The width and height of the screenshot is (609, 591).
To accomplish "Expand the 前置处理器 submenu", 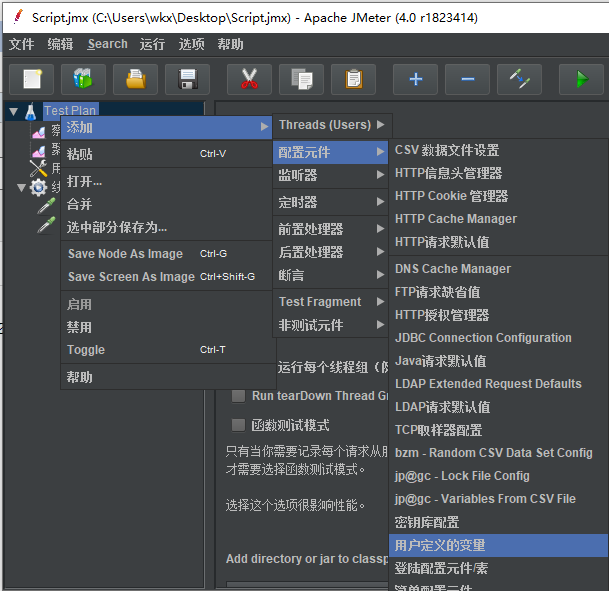I will point(331,229).
